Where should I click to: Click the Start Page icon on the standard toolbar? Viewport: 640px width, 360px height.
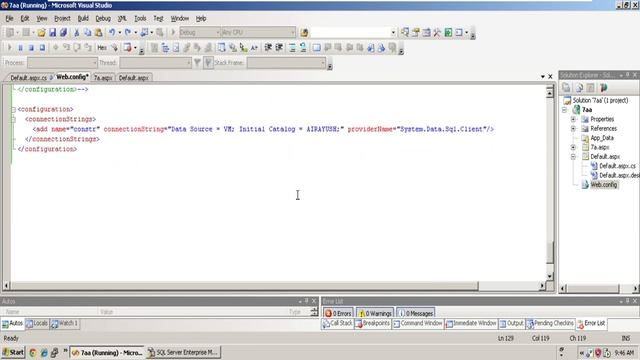(x=448, y=33)
